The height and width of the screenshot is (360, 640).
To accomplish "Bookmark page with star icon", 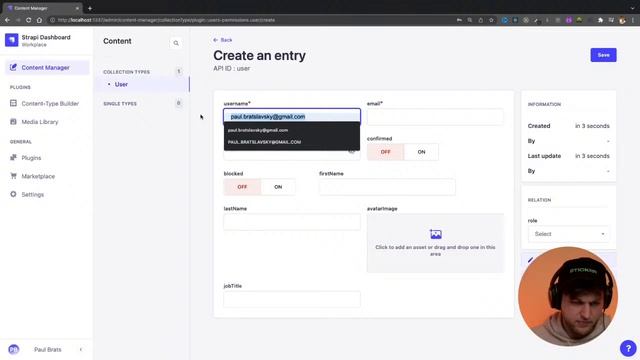I will [491, 20].
